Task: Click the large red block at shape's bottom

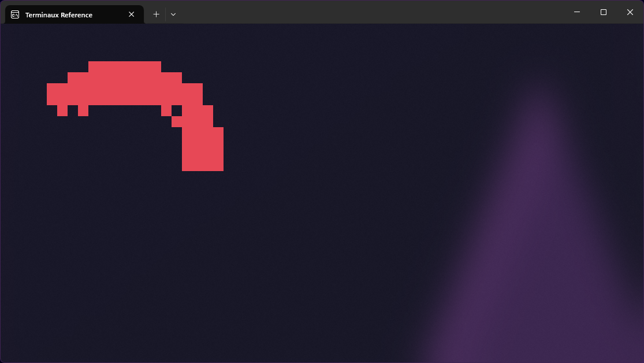Action: [x=202, y=149]
